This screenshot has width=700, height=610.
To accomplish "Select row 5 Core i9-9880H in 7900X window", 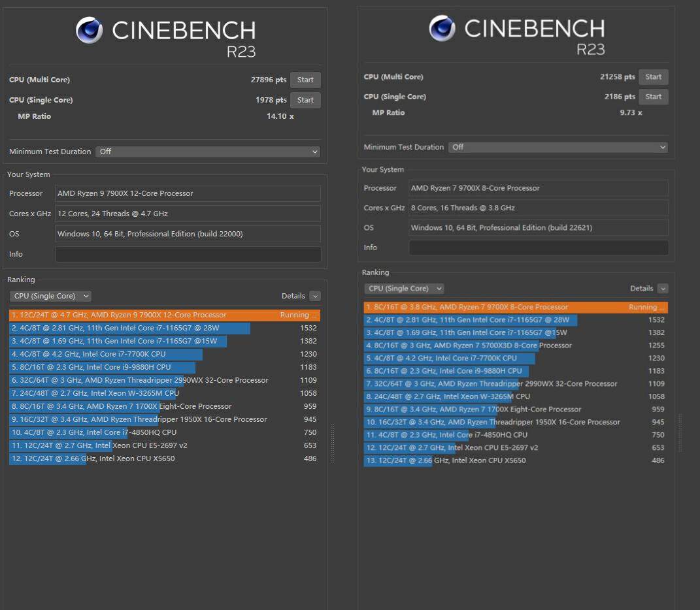I will [x=165, y=367].
